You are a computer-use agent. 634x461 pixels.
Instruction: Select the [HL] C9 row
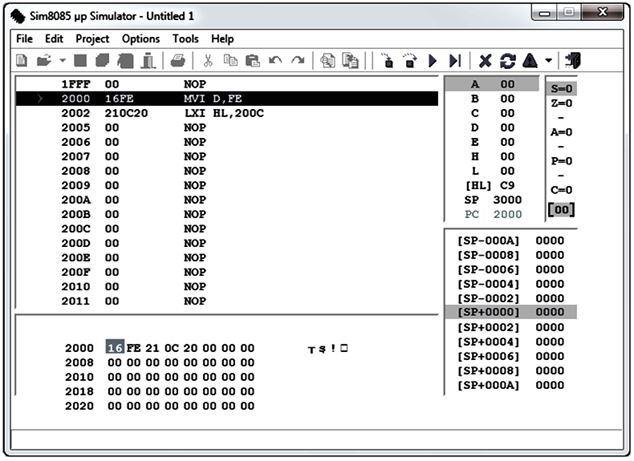click(x=492, y=186)
